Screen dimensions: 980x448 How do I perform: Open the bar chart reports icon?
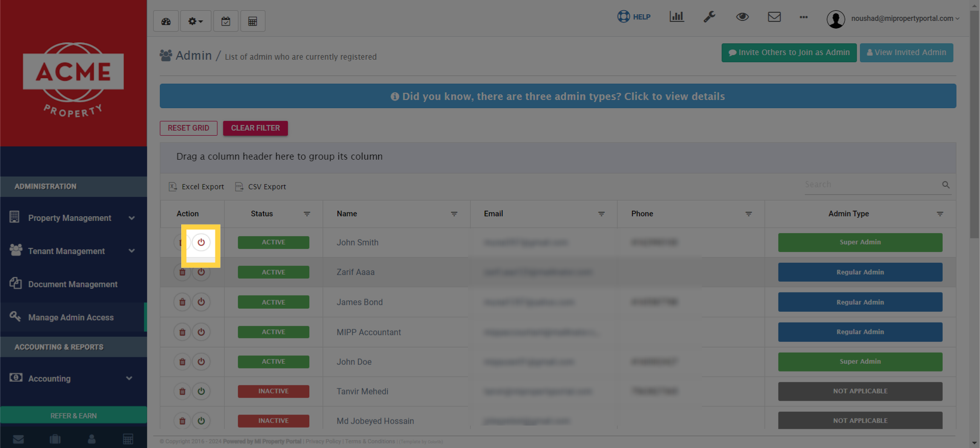[x=676, y=17]
